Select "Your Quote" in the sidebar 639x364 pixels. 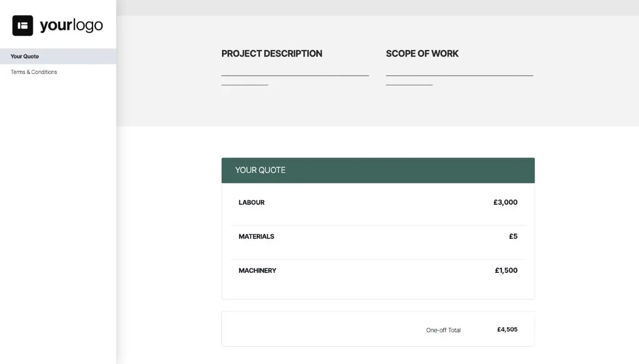pos(24,56)
